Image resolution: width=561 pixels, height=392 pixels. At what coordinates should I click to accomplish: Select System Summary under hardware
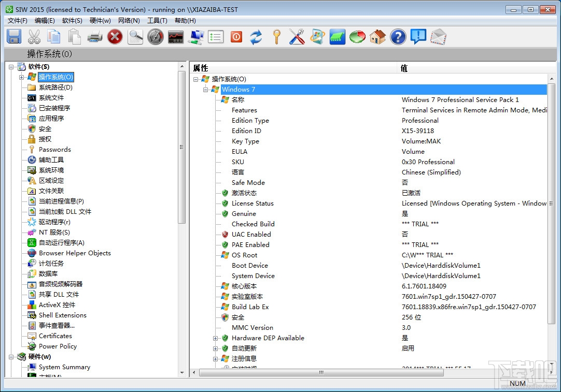click(64, 367)
